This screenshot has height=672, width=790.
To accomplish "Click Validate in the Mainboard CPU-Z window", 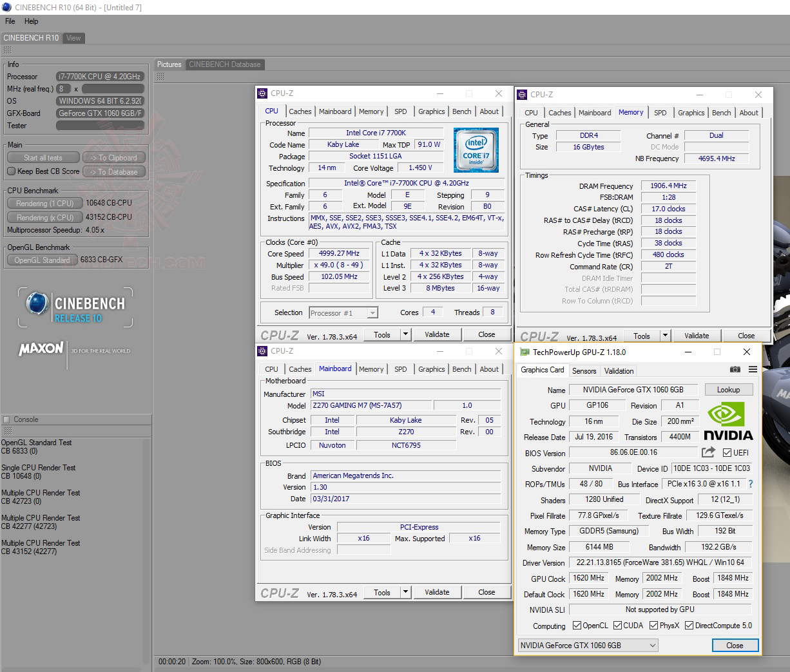I will coord(437,591).
